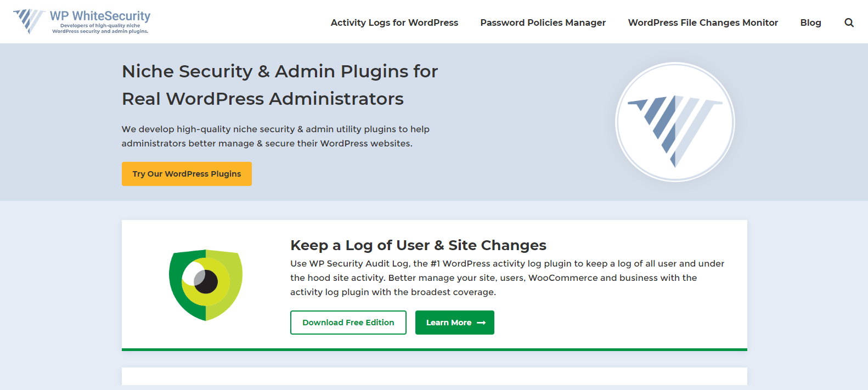This screenshot has height=390, width=868.
Task: Click Download Free Edition button
Action: click(348, 323)
